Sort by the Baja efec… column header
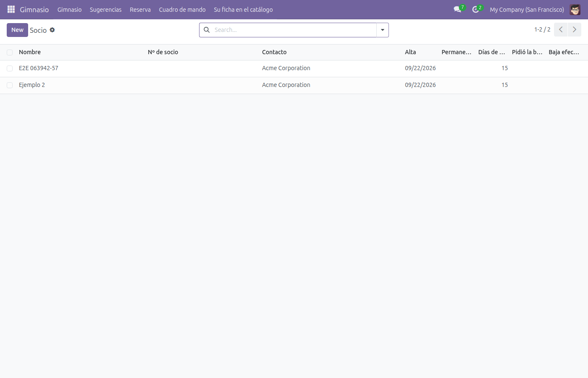Image resolution: width=588 pixels, height=378 pixels. pos(564,52)
